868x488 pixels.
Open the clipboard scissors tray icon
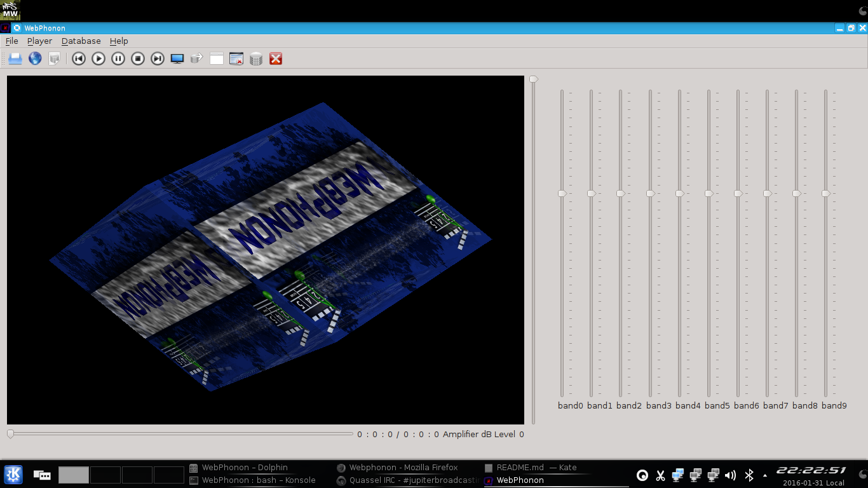(660, 475)
